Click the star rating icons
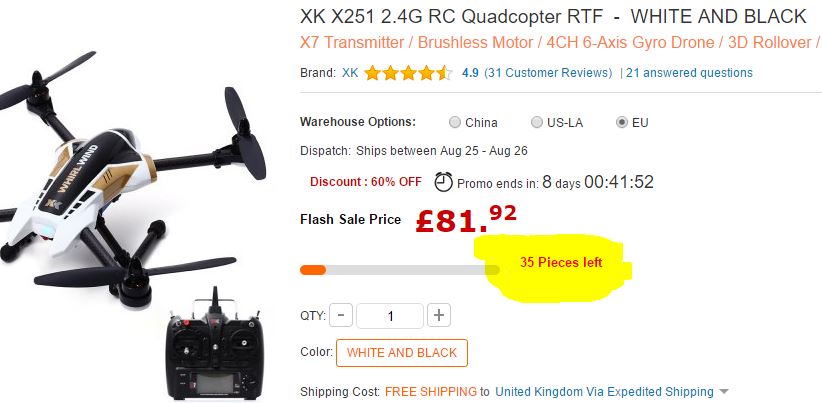 coord(408,73)
